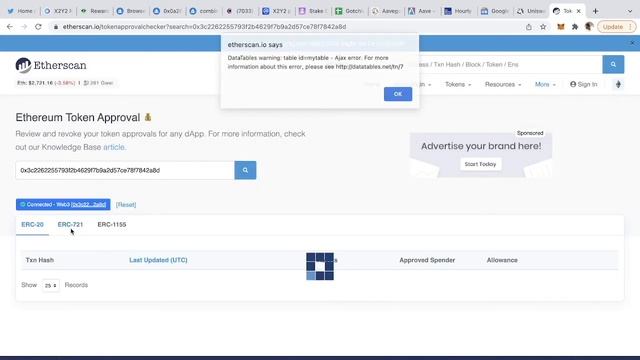Open the More dropdown menu
Image resolution: width=640 pixels, height=360 pixels.
pos(545,84)
